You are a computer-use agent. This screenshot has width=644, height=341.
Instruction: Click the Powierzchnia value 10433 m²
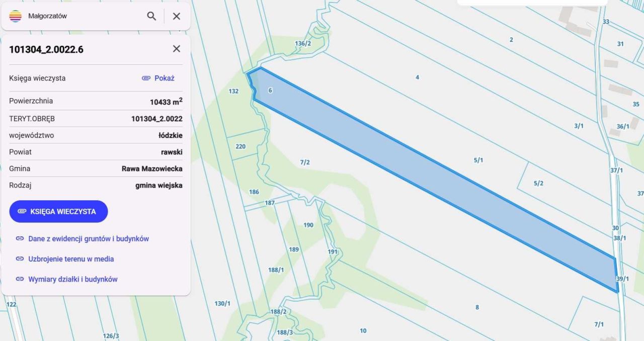click(166, 102)
